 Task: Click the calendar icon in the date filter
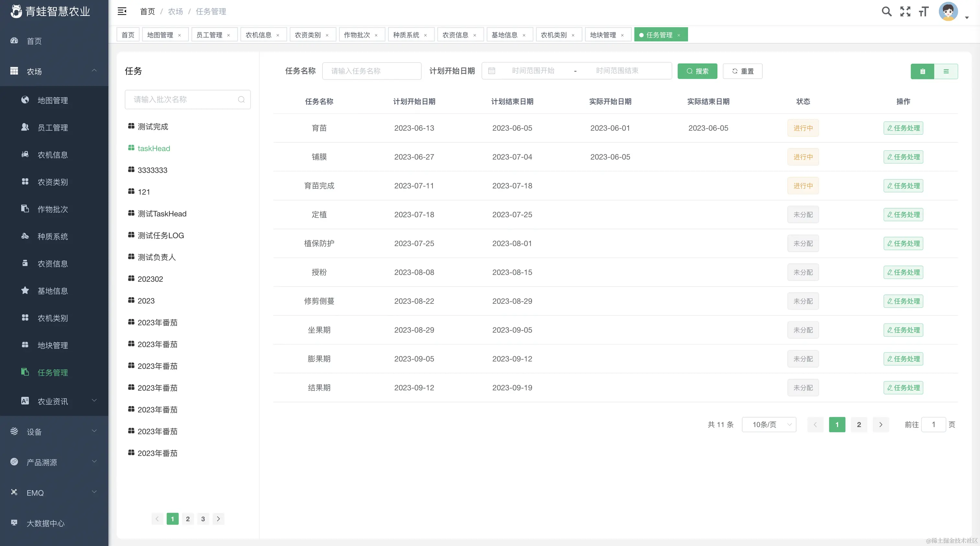tap(492, 71)
